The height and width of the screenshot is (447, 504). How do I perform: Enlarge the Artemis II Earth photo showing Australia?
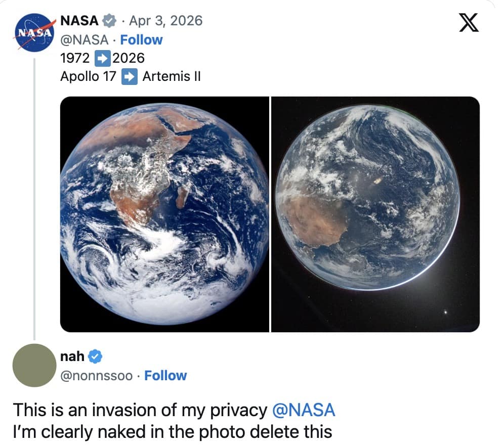click(x=375, y=214)
